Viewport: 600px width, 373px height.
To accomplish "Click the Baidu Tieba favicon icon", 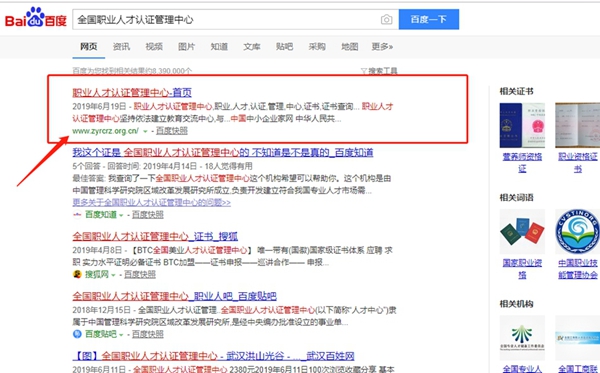I will (77, 334).
